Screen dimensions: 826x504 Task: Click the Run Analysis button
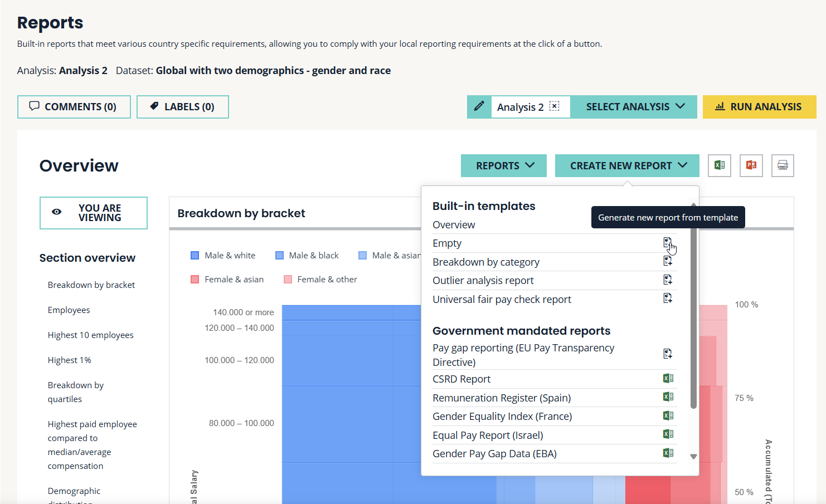[759, 107]
